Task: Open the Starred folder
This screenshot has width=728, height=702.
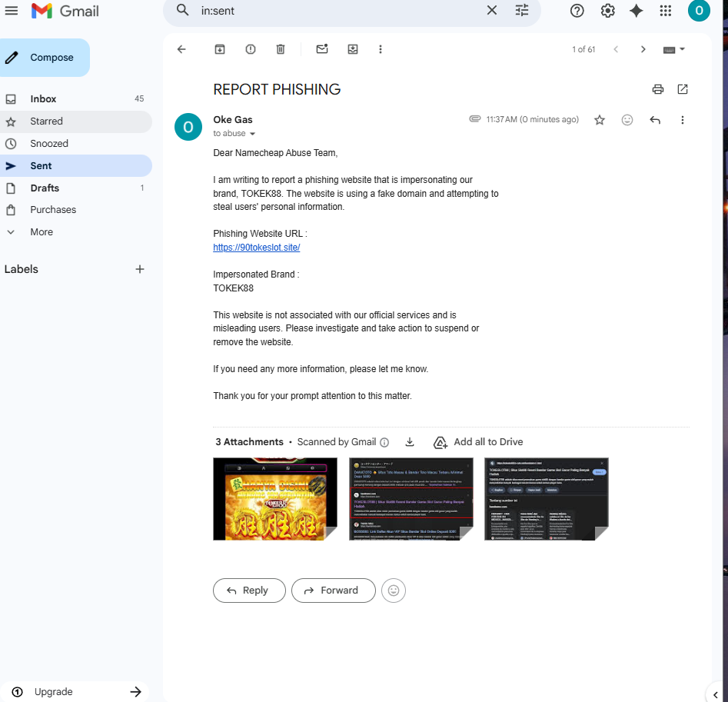Action: [x=75, y=121]
